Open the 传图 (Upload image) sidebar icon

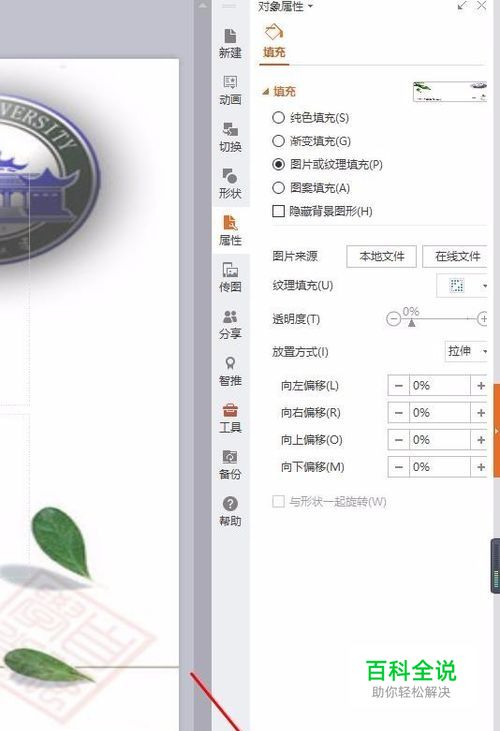[230, 277]
